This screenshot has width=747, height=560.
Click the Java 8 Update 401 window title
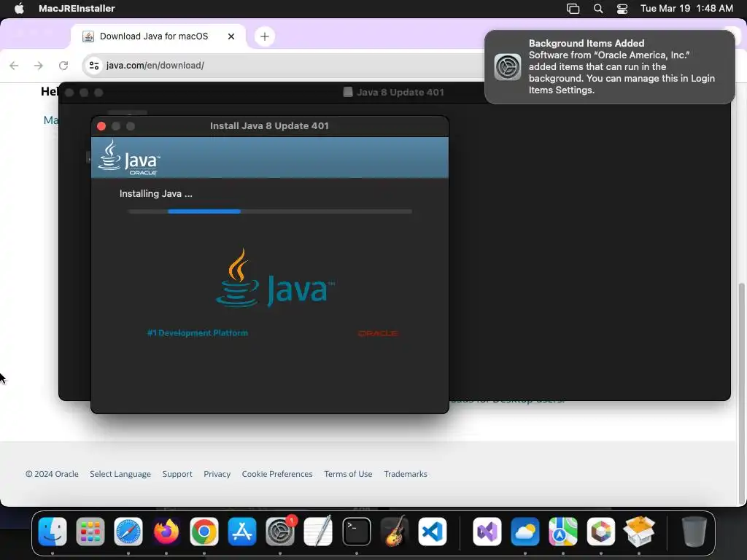(400, 93)
